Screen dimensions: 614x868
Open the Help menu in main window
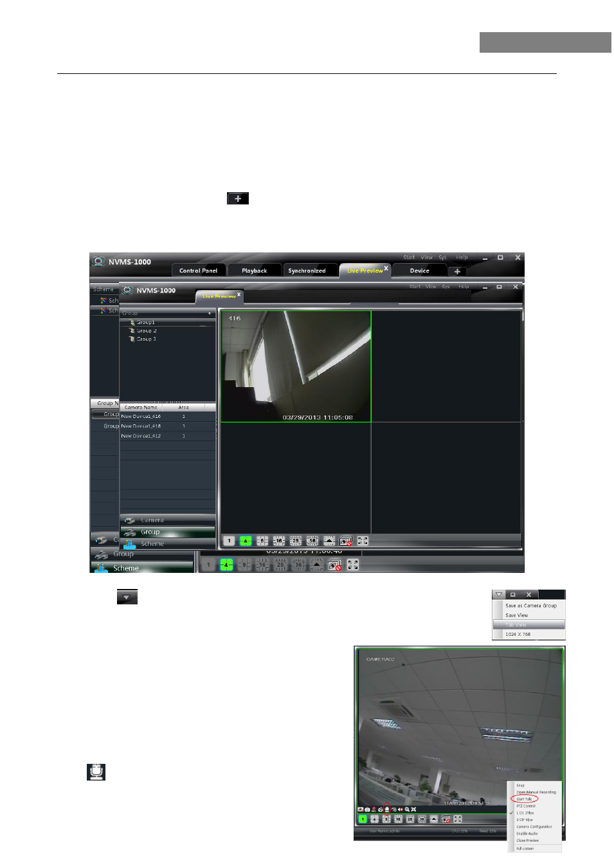[x=462, y=257]
